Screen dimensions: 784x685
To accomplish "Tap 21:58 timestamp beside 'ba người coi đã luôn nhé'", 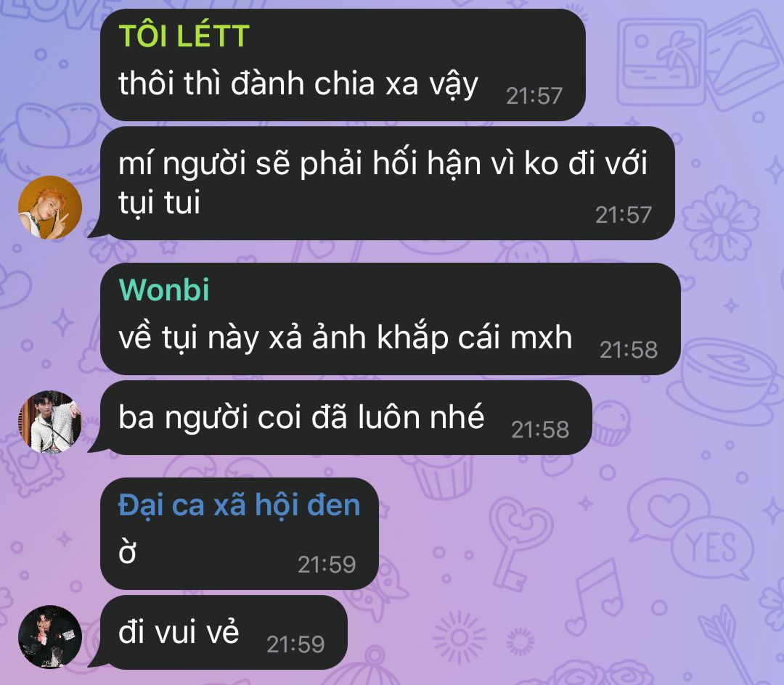I will point(540,430).
